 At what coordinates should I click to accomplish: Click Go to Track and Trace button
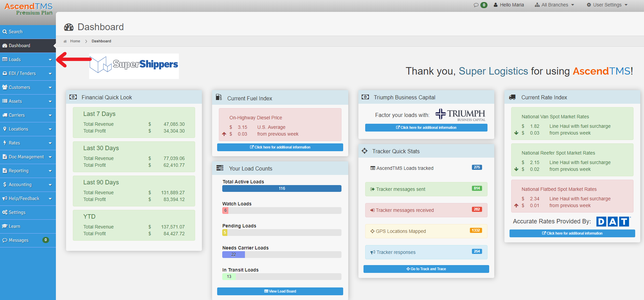[x=426, y=269]
